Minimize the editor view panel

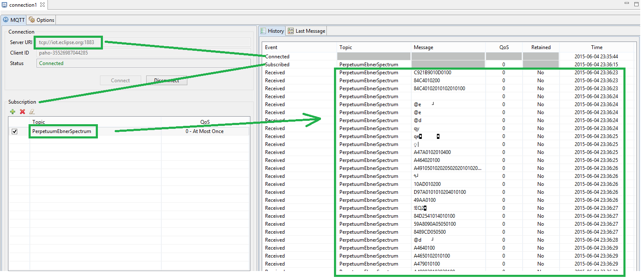coord(627,3)
